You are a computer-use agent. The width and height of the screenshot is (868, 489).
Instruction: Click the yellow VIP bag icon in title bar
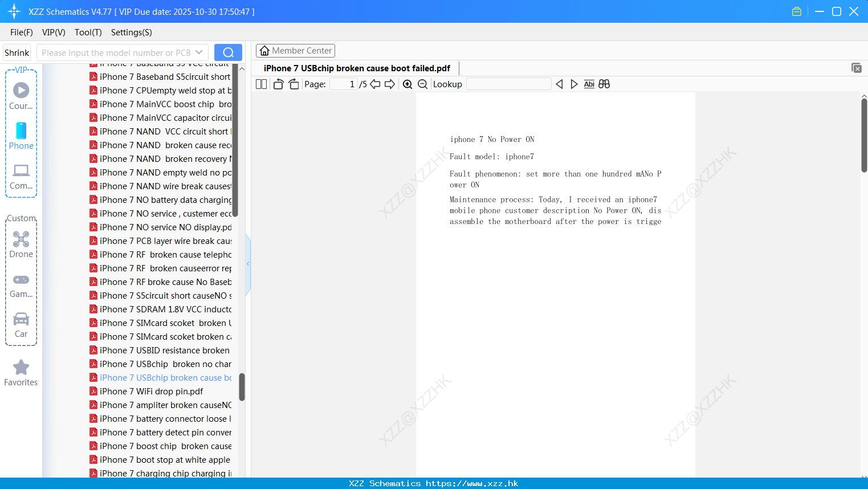click(x=797, y=11)
